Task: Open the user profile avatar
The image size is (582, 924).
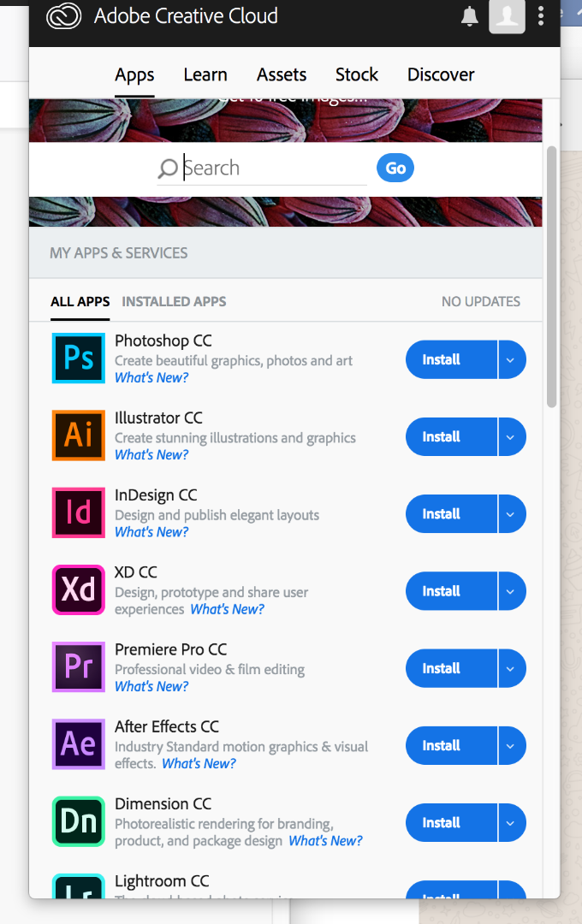Action: [507, 16]
